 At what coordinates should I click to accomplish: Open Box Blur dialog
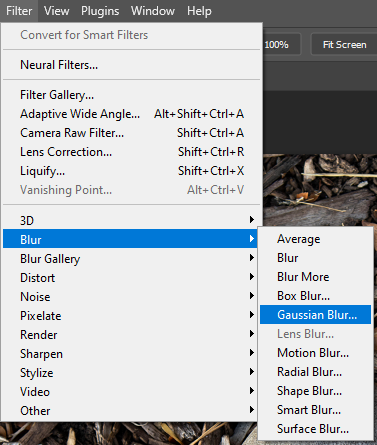pos(315,296)
